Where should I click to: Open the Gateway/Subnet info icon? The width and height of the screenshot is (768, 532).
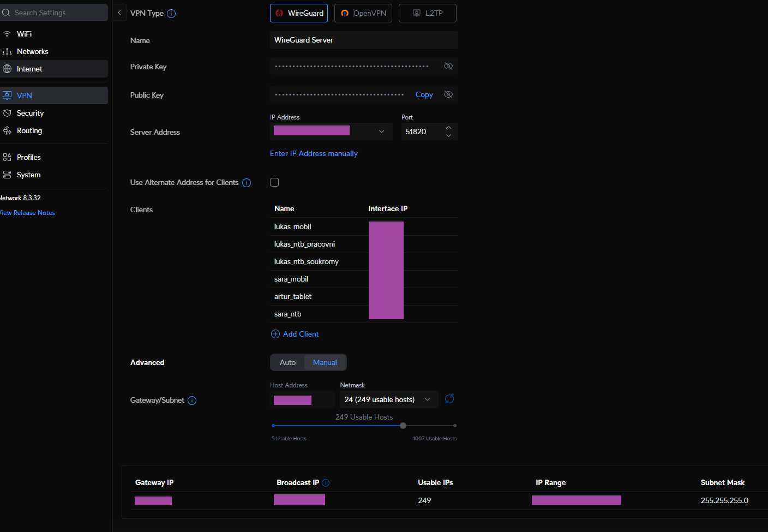tap(192, 401)
